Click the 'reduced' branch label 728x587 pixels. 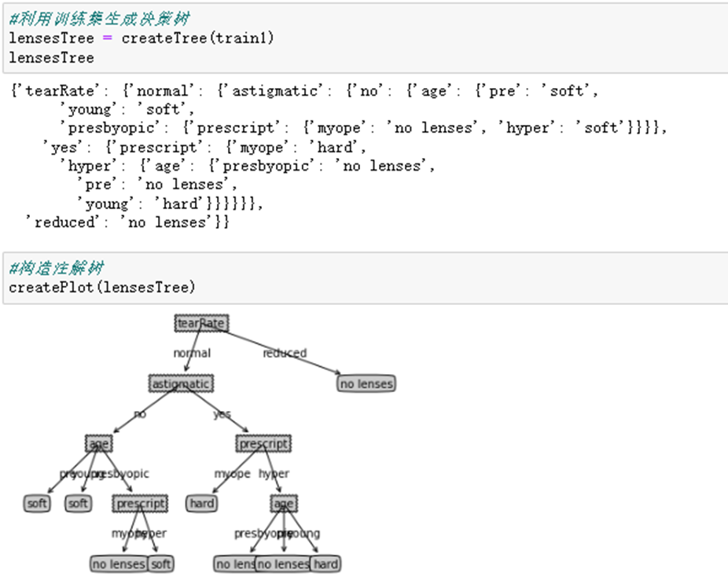click(285, 353)
